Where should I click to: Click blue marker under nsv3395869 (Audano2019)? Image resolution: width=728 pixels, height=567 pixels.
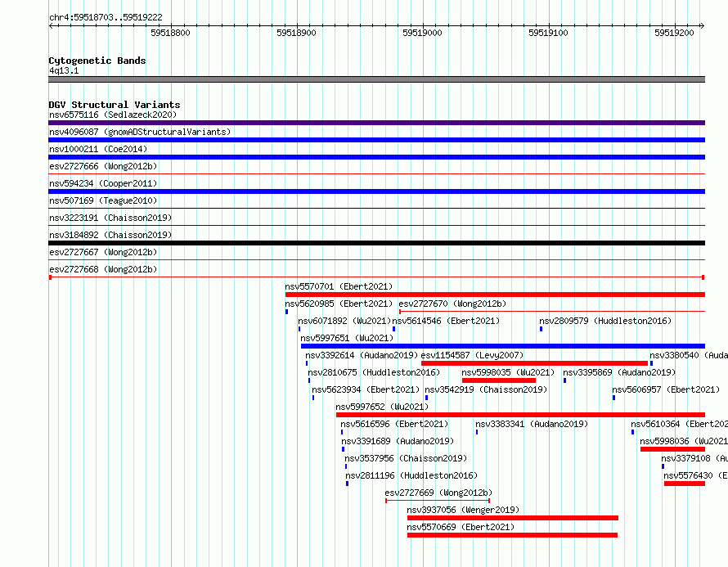(x=564, y=380)
